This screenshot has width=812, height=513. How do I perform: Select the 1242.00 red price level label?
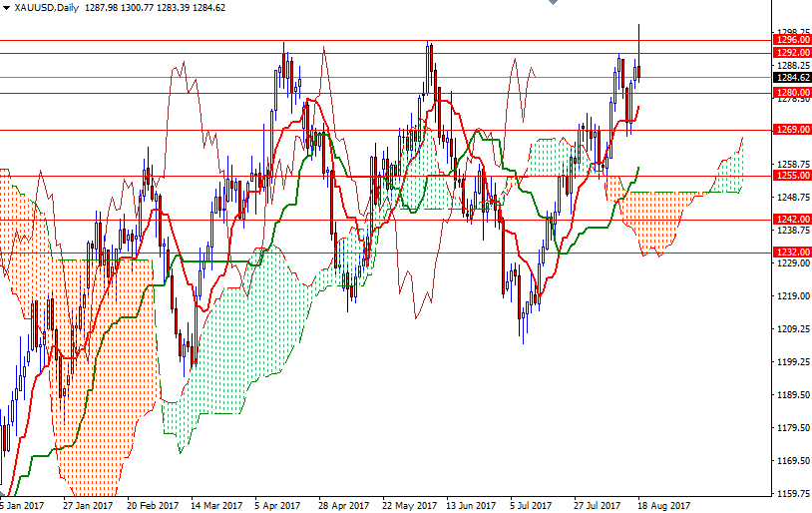click(x=791, y=220)
